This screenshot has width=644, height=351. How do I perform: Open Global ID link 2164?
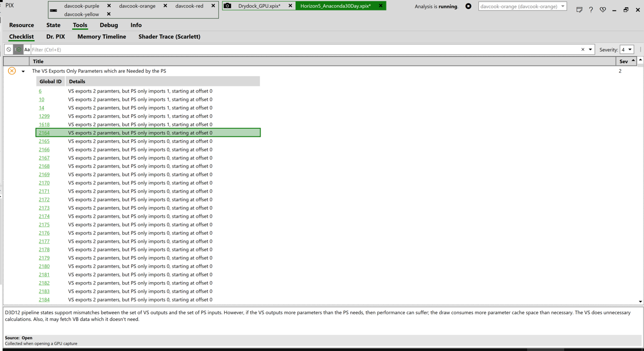tap(44, 133)
